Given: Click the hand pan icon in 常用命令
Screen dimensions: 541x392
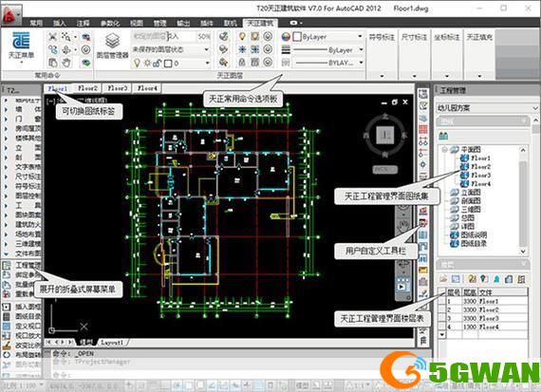Looking at the screenshot, I should coord(66,63).
